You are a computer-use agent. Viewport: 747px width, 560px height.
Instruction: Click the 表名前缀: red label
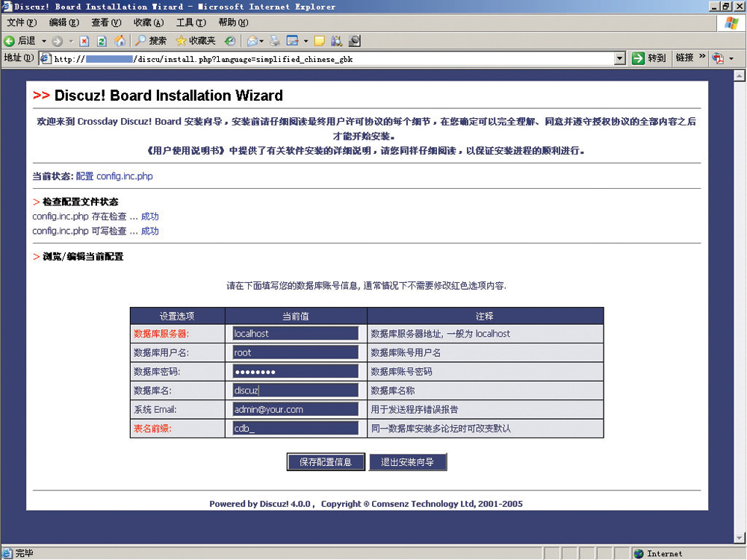coord(152,429)
